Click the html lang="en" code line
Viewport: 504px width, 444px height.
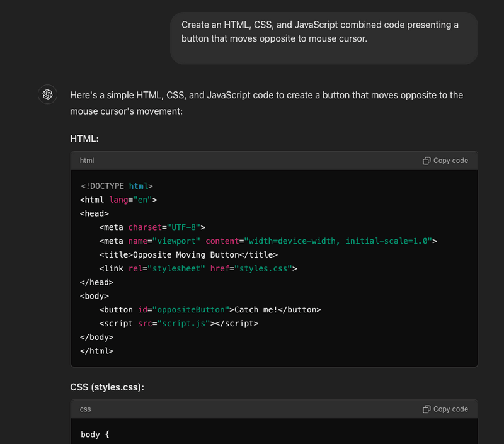click(118, 200)
